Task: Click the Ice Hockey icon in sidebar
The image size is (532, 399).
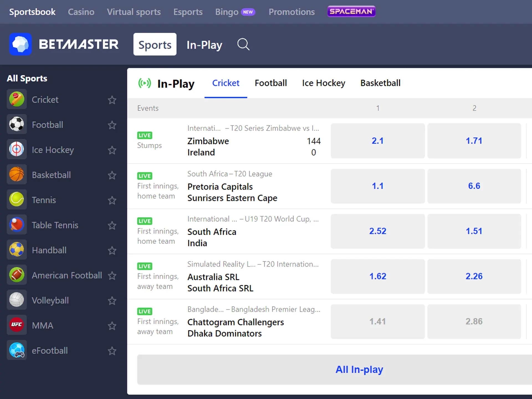Action: coord(17,149)
